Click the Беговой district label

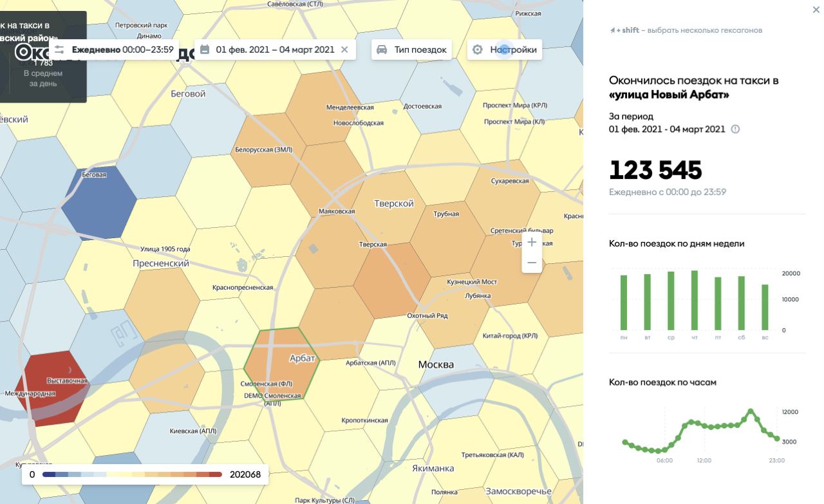tap(188, 94)
